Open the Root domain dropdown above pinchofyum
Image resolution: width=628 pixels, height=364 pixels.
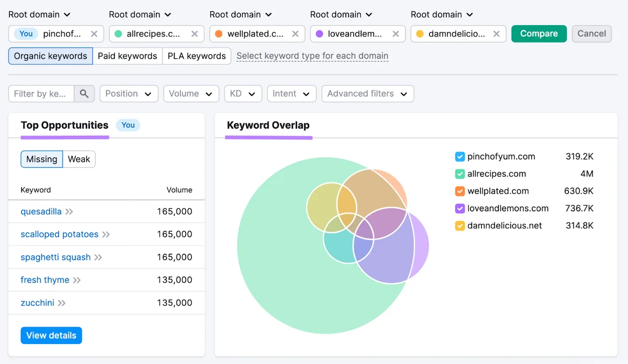[39, 14]
